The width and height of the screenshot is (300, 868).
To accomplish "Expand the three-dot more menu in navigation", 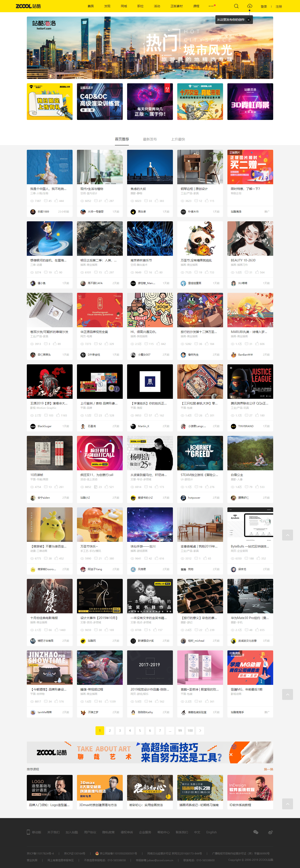I will click(x=211, y=6).
